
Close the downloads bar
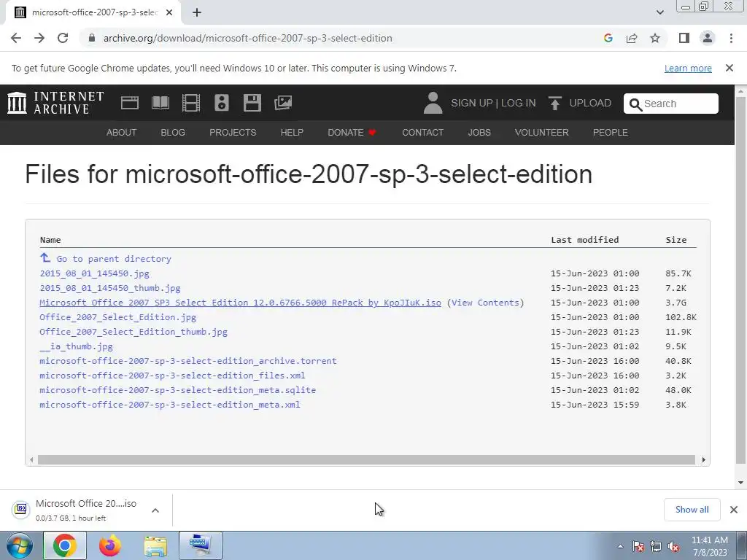click(x=734, y=510)
